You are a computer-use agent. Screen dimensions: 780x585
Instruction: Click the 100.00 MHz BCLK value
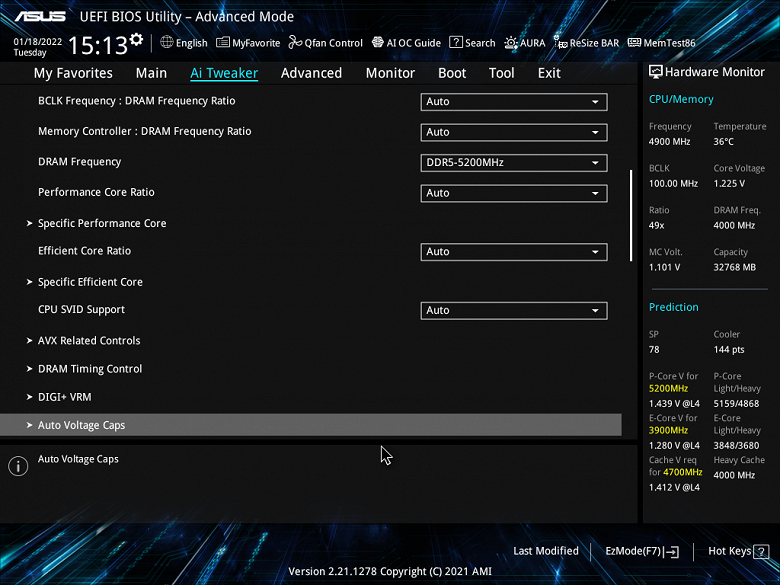(x=673, y=184)
